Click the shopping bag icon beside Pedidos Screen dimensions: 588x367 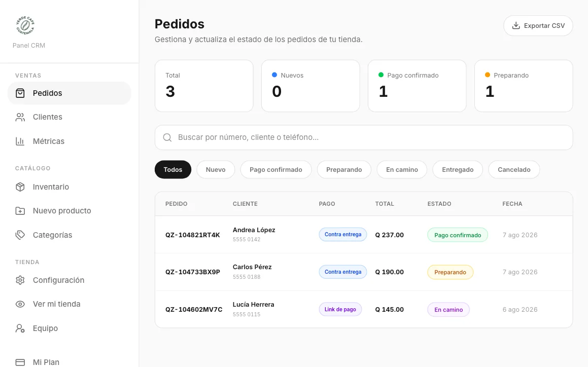(20, 93)
